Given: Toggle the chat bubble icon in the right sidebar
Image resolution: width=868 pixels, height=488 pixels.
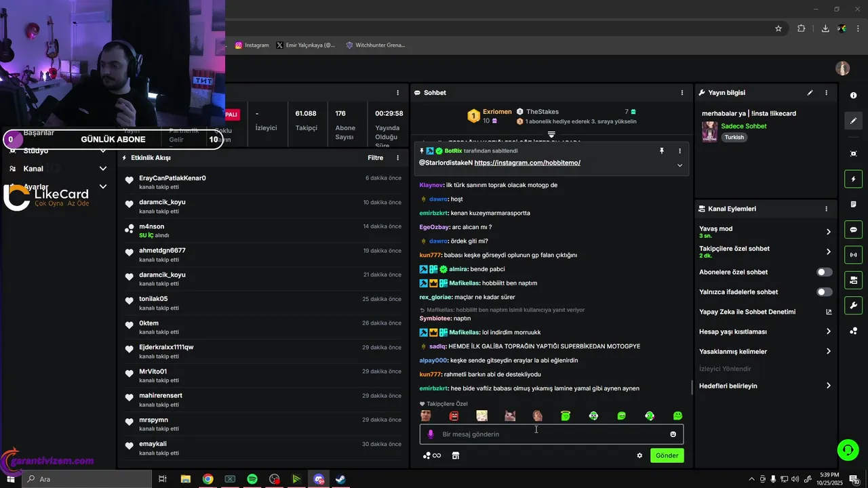Looking at the screenshot, I should pyautogui.click(x=854, y=229).
